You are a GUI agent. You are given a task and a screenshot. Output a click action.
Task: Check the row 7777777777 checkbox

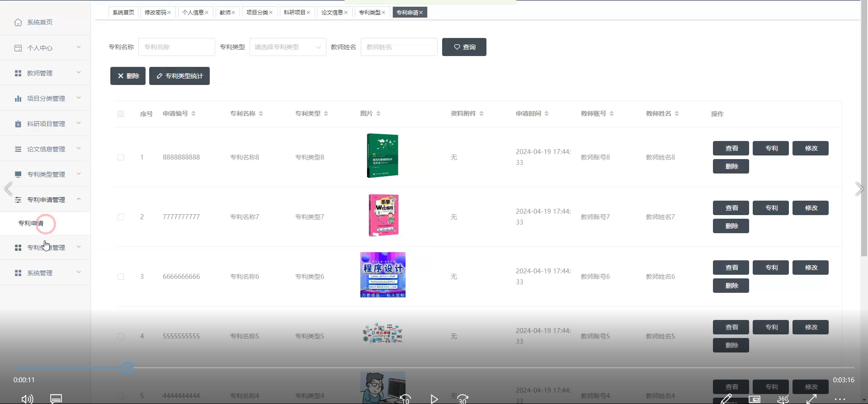pyautogui.click(x=121, y=217)
